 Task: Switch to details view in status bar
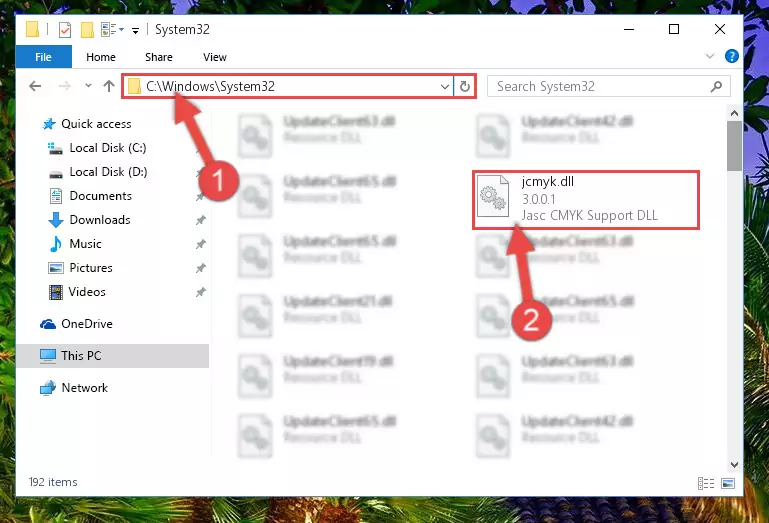706,483
